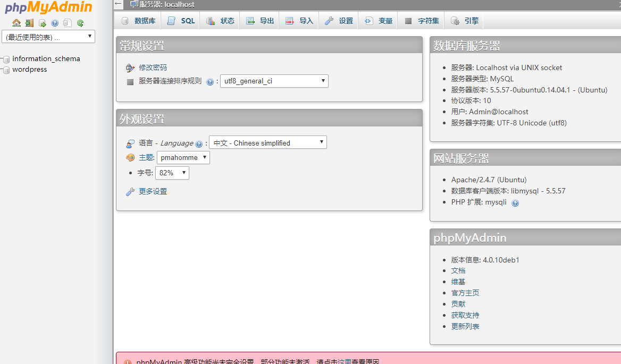Open the 82% font size dropdown
Screen dimensions: 621x364
172,173
